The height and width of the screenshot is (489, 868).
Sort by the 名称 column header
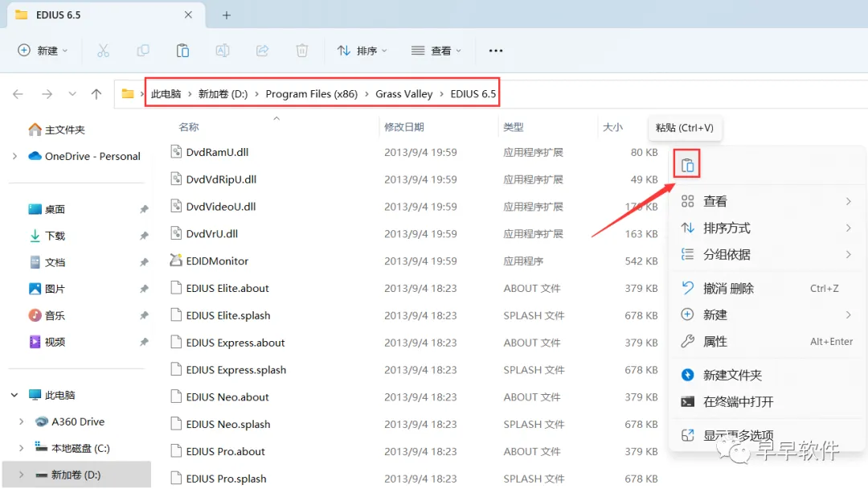(189, 127)
